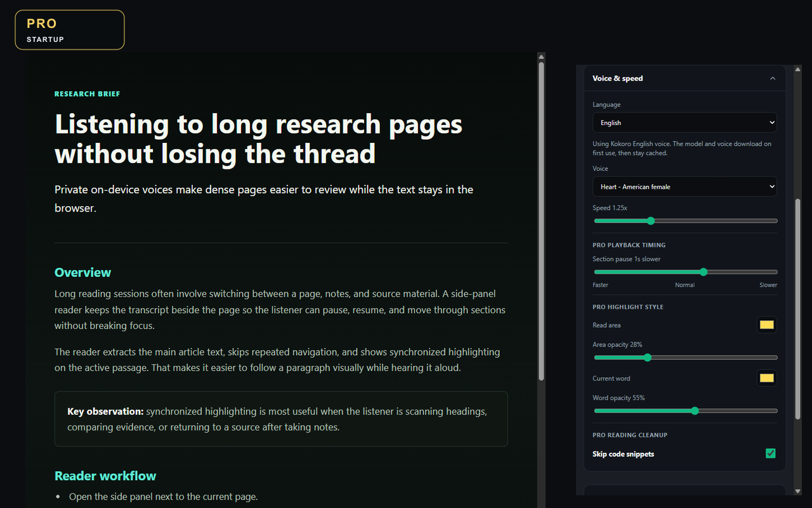Click the Voice & speed section header
The image size is (812, 508).
click(684, 79)
